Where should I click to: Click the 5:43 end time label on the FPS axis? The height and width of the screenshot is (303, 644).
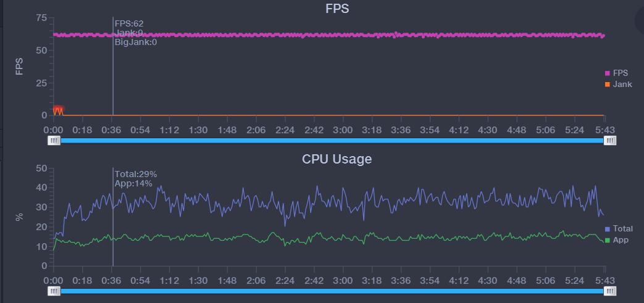click(x=603, y=130)
